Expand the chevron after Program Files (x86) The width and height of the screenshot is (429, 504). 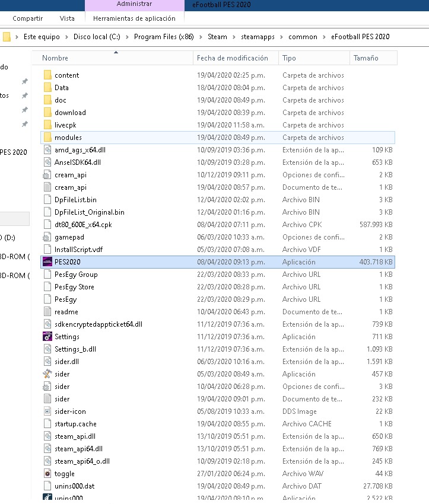click(x=201, y=37)
